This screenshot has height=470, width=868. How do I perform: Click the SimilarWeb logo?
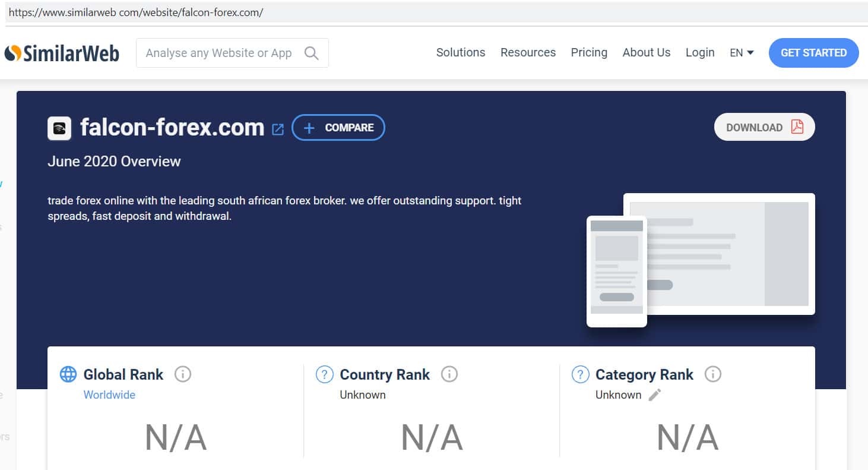pos(62,53)
